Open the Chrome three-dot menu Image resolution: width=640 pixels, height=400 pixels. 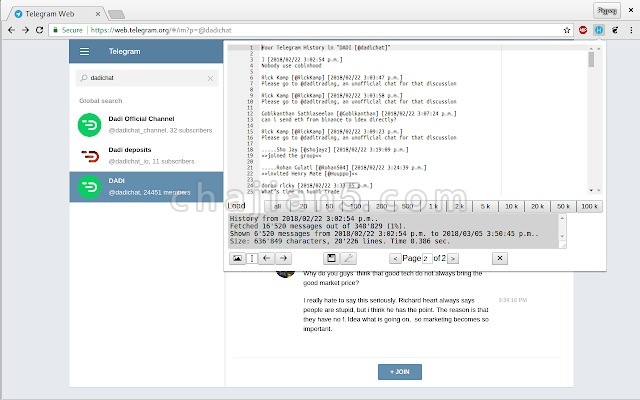pyautogui.click(x=631, y=30)
